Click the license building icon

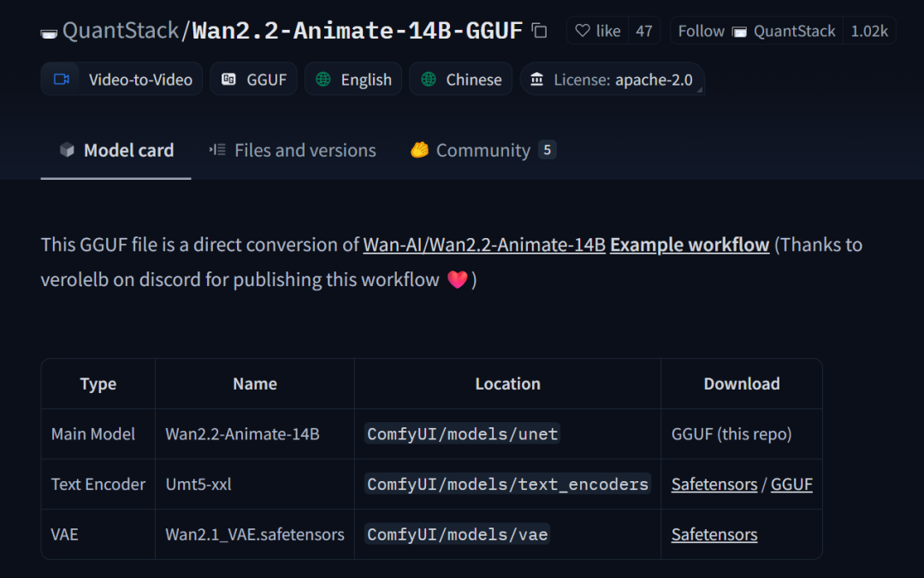536,79
